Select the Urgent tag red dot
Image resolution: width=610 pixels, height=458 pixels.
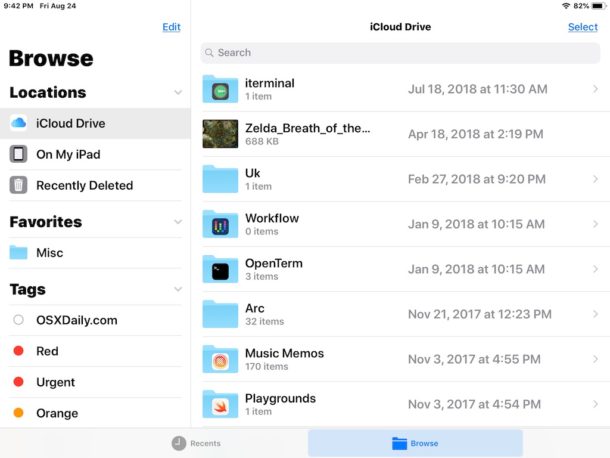[18, 382]
